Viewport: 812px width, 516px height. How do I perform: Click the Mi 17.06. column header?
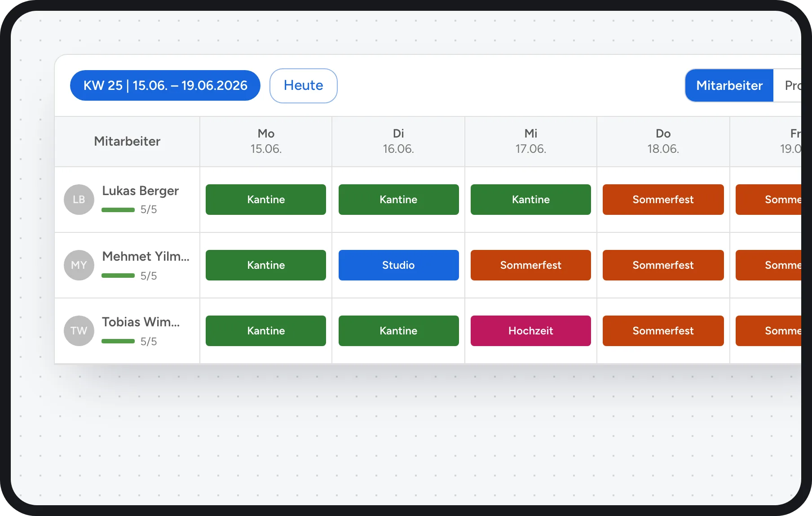pyautogui.click(x=531, y=141)
